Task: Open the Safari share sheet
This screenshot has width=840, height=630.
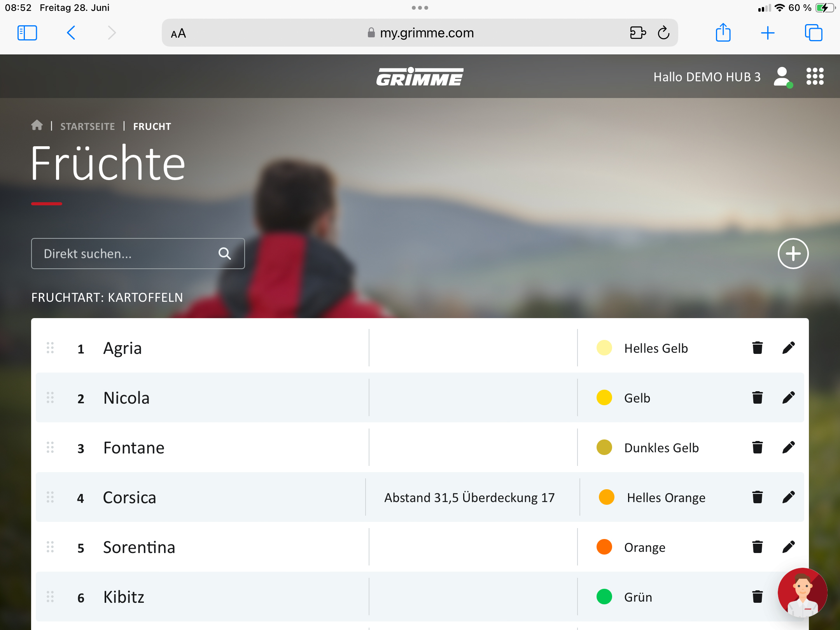Action: (723, 32)
